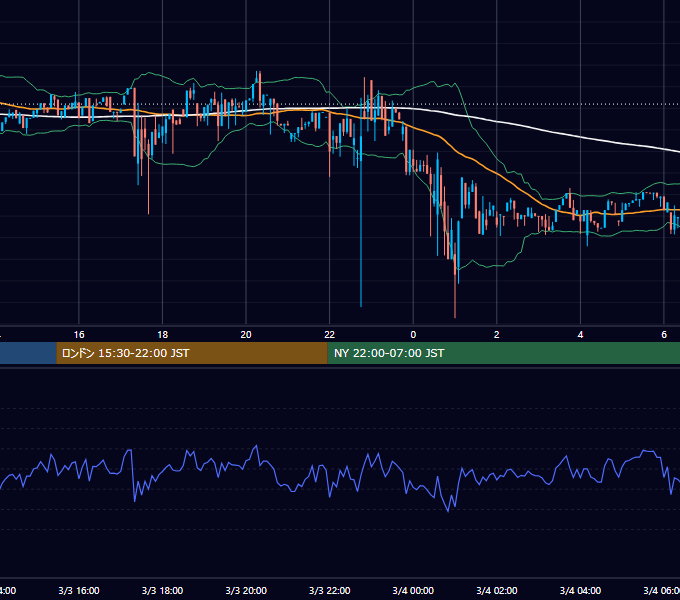Click the lowest red candle wick near 01:00

[x=455, y=295]
